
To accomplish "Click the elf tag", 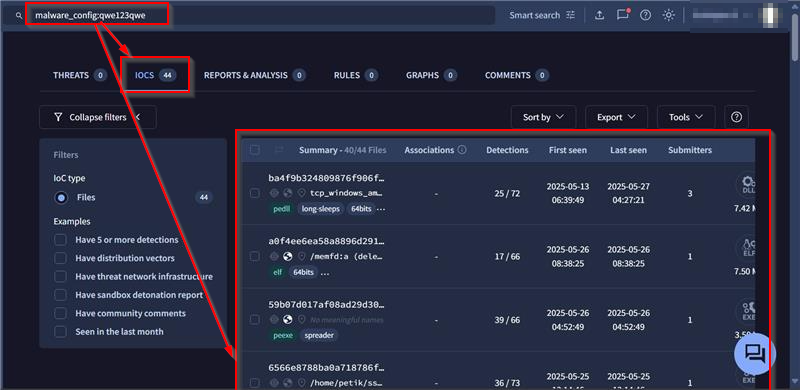I will coord(278,272).
